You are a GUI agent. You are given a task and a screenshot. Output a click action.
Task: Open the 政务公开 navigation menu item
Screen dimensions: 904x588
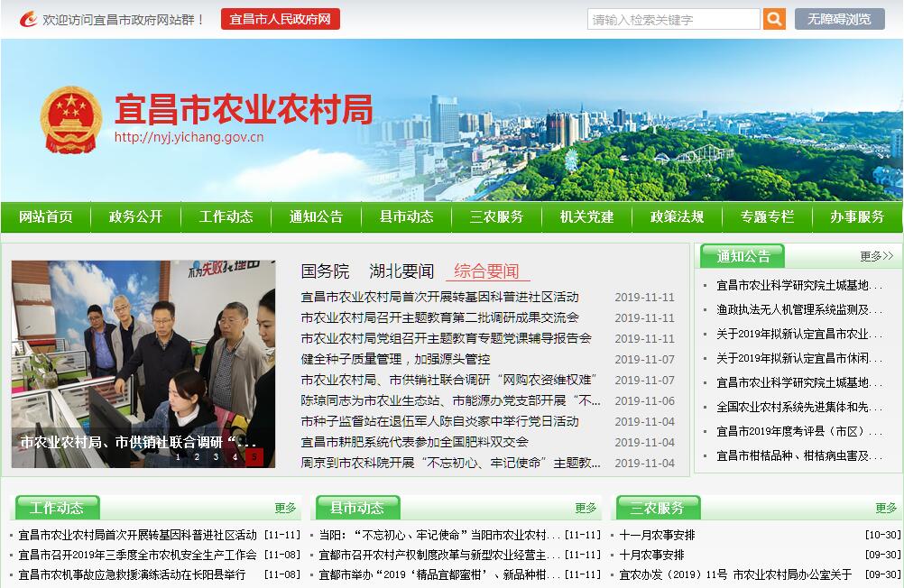point(135,216)
